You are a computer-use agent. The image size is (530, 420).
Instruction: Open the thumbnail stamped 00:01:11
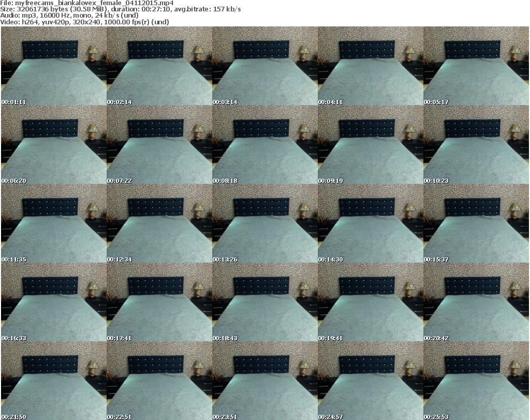[x=54, y=66]
